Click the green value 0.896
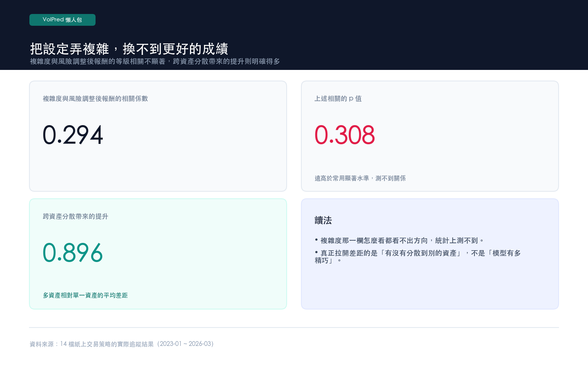Viewport: 588px width, 368px height. [x=73, y=252]
